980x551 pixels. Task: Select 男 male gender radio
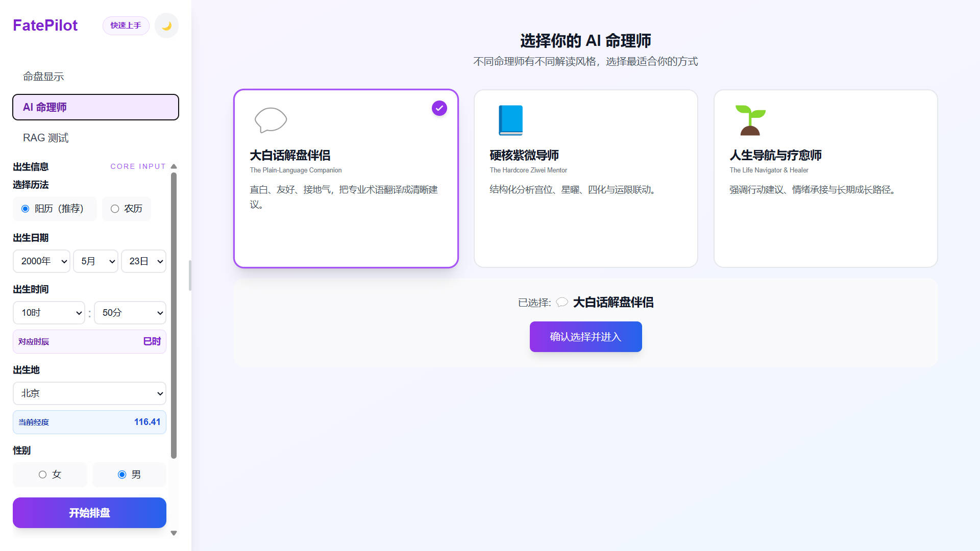point(122,474)
